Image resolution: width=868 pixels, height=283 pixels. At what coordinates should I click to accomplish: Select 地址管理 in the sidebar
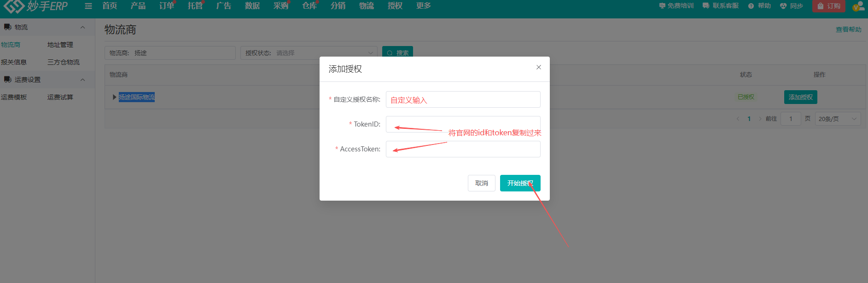click(60, 45)
